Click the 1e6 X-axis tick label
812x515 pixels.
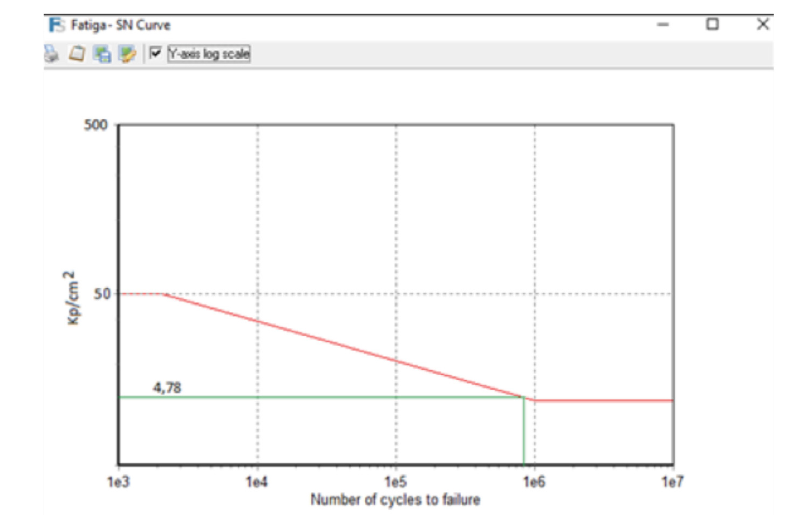534,482
